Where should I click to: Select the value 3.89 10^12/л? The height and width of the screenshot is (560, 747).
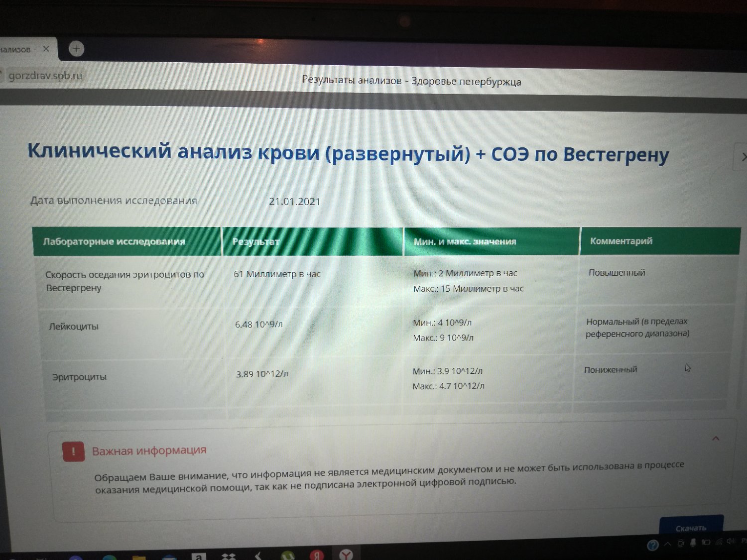coord(262,374)
